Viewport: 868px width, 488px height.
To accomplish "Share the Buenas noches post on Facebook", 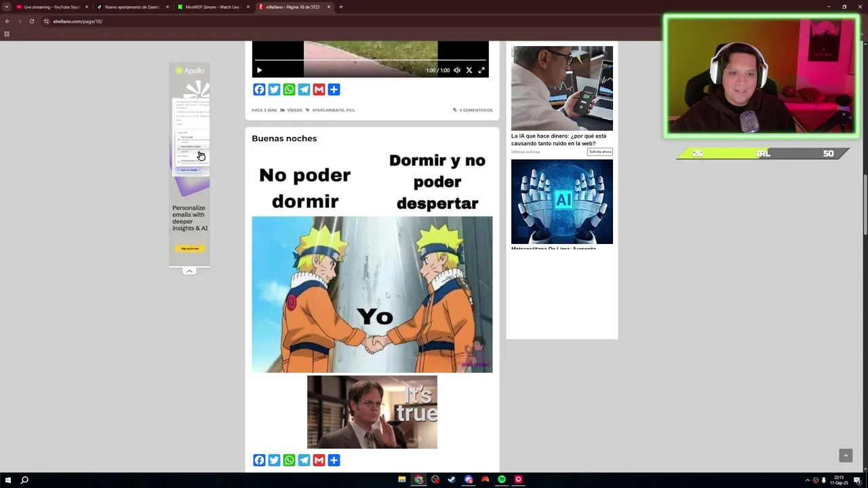I will 259,460.
